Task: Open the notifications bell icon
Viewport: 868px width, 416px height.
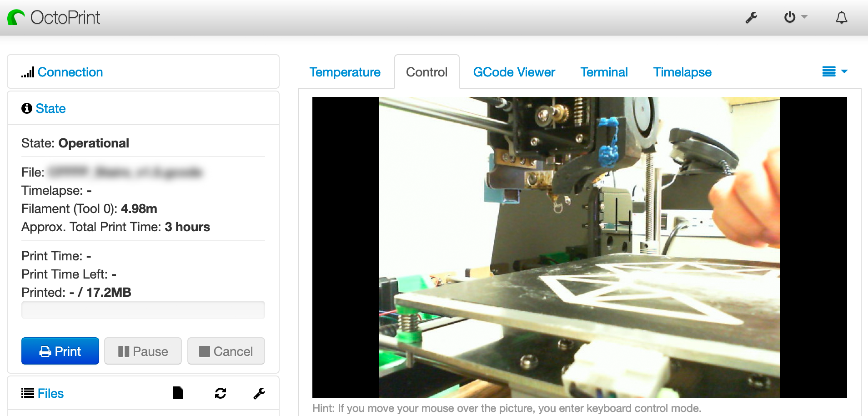Action: click(x=841, y=17)
